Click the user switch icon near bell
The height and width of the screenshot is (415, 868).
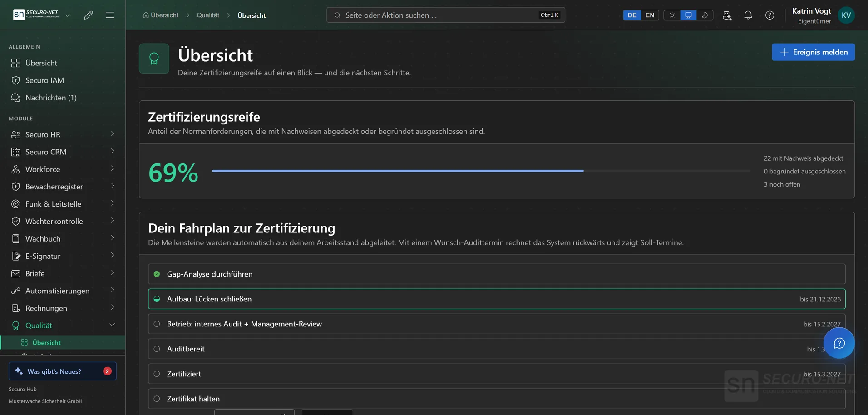pyautogui.click(x=727, y=15)
